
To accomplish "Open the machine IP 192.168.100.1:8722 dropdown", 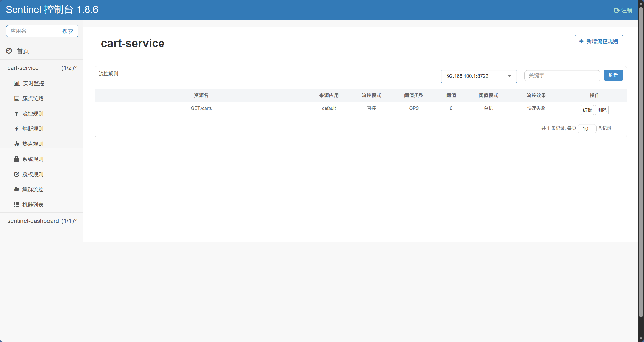I will (x=479, y=76).
